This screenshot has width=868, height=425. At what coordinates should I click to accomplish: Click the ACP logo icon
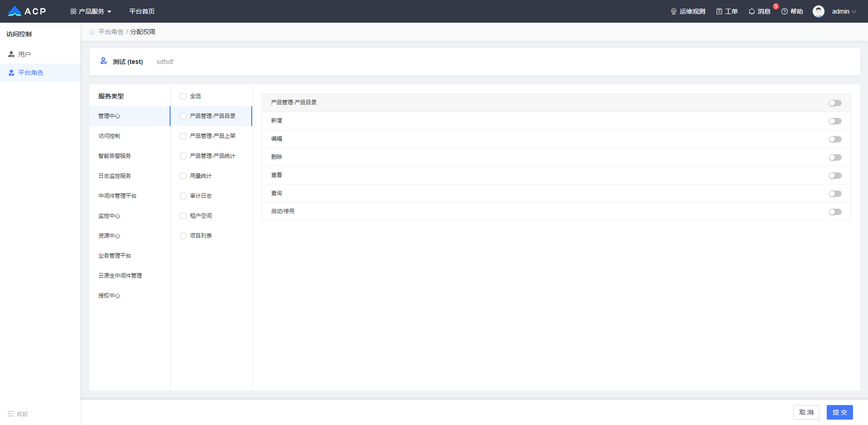tap(15, 11)
